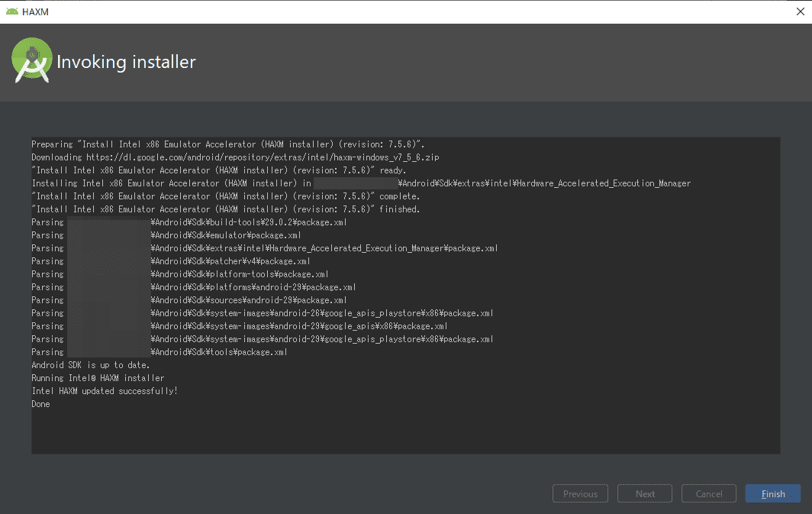Screen dimensions: 812x514
Task: Close the HAXM dialog window
Action: 800,11
